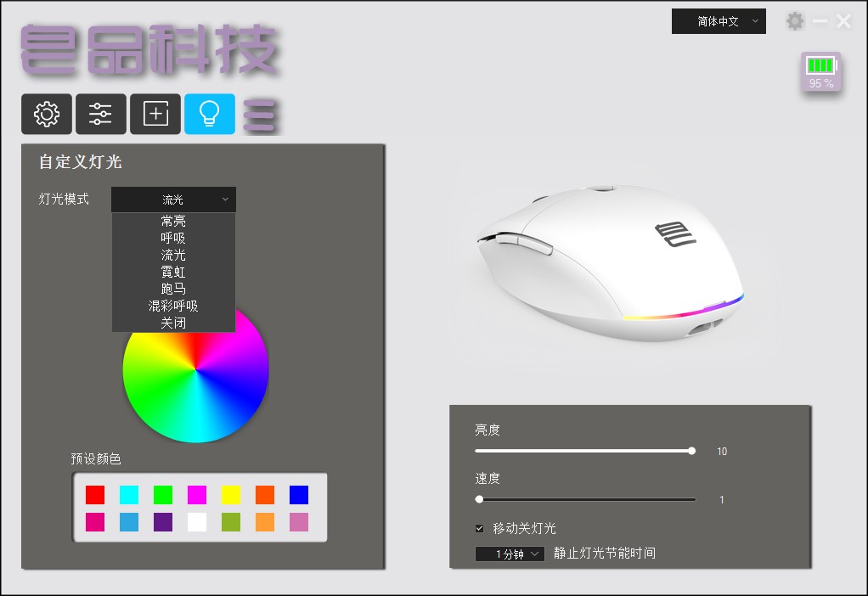Switch to the lighting lightbulb icon

(210, 114)
